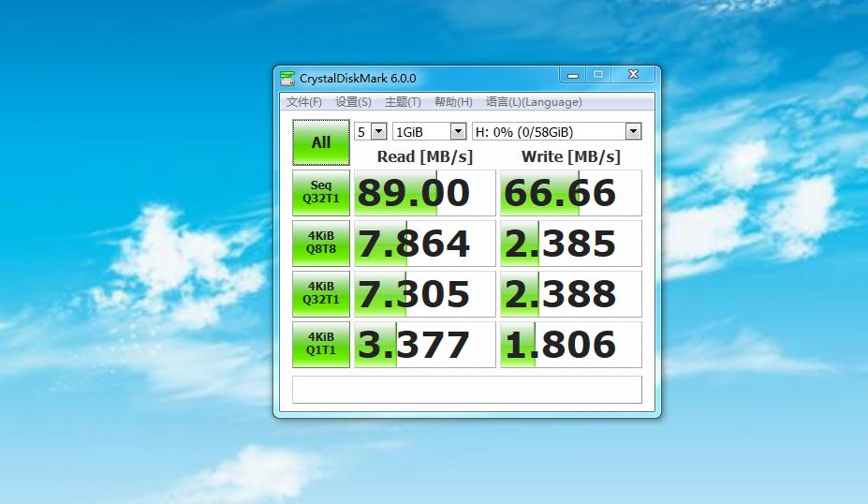Minimize the CrystalDiskMark window
The width and height of the screenshot is (868, 504).
[573, 75]
